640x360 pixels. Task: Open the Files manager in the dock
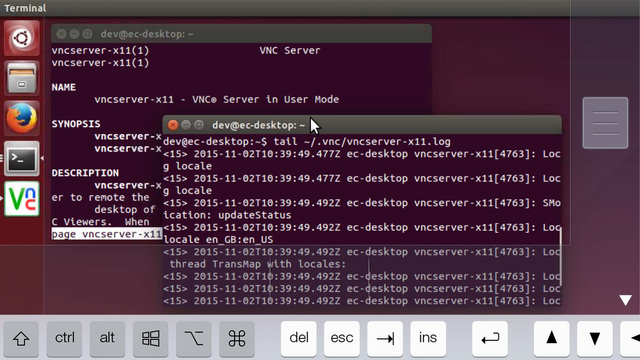click(x=22, y=78)
